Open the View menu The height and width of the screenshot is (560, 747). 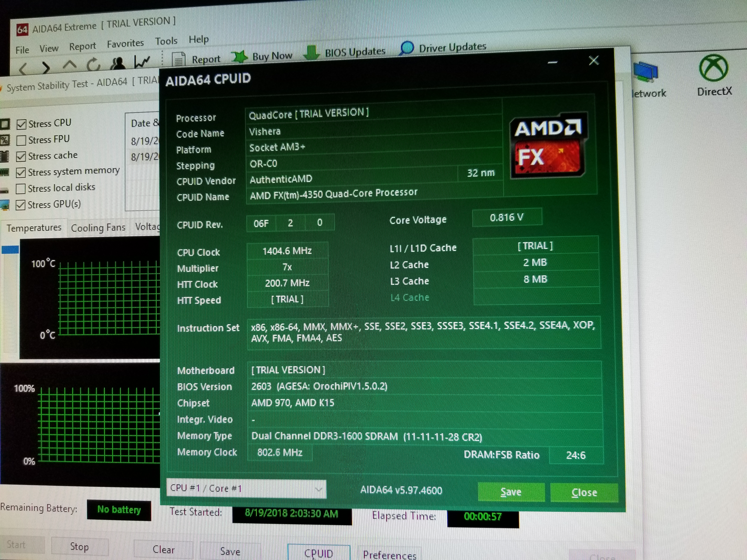[x=49, y=49]
